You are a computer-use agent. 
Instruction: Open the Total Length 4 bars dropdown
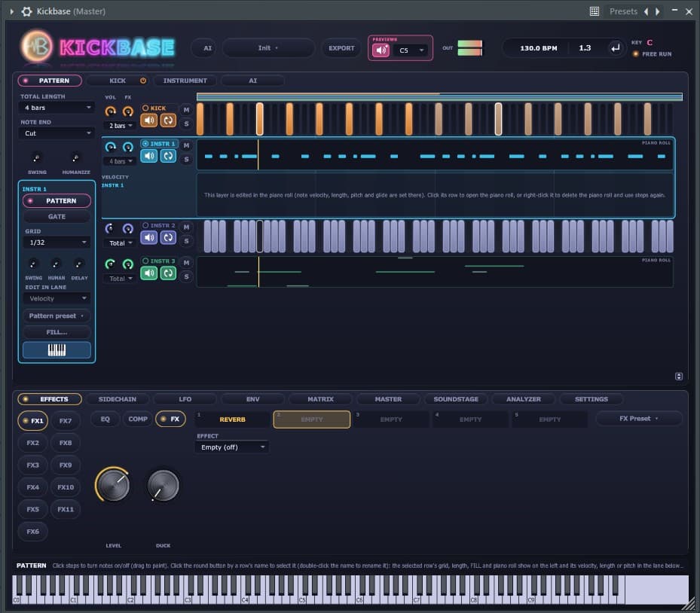[x=57, y=108]
